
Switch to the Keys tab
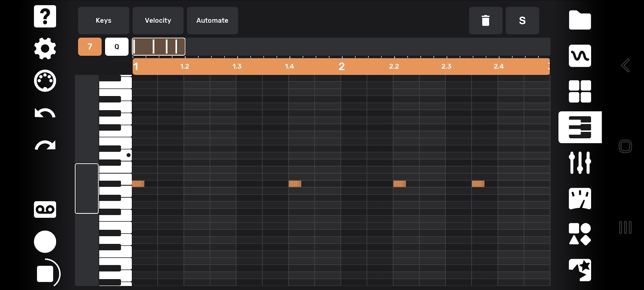(104, 21)
